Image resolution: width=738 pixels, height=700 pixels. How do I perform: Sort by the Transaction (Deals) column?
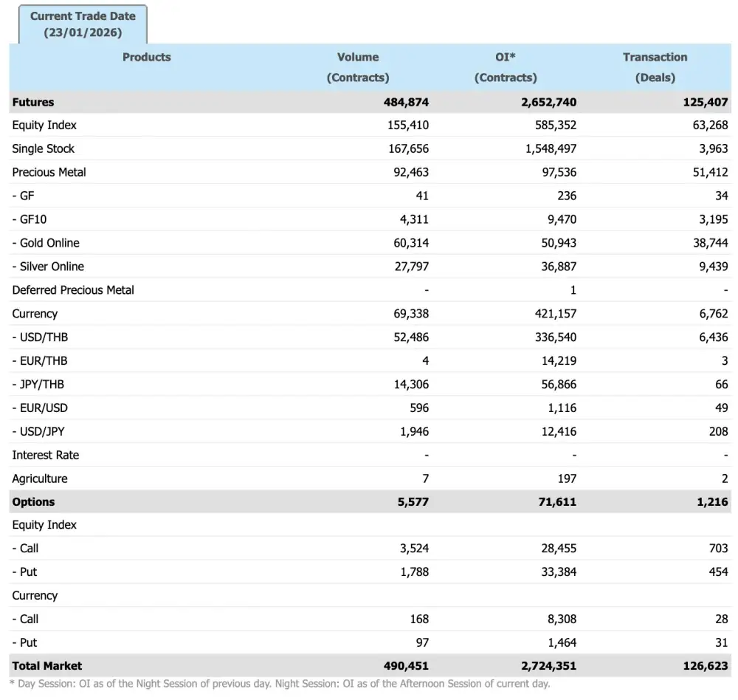[655, 66]
